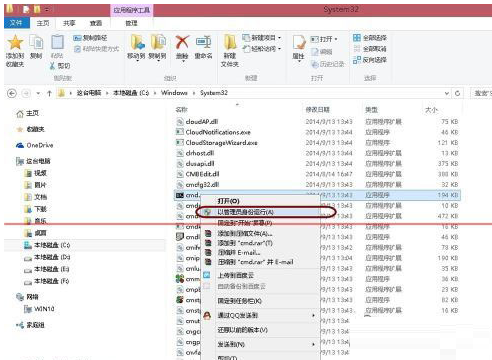Expand the send to QQ submenu arrow

[313, 315]
